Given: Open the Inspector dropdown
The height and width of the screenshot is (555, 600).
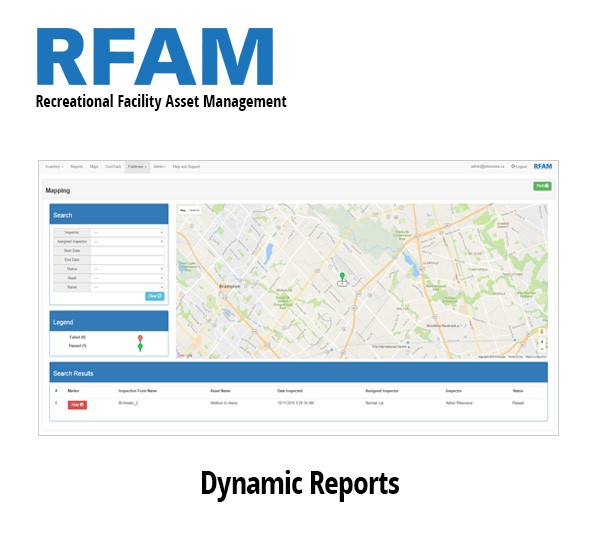Looking at the screenshot, I should tap(127, 232).
